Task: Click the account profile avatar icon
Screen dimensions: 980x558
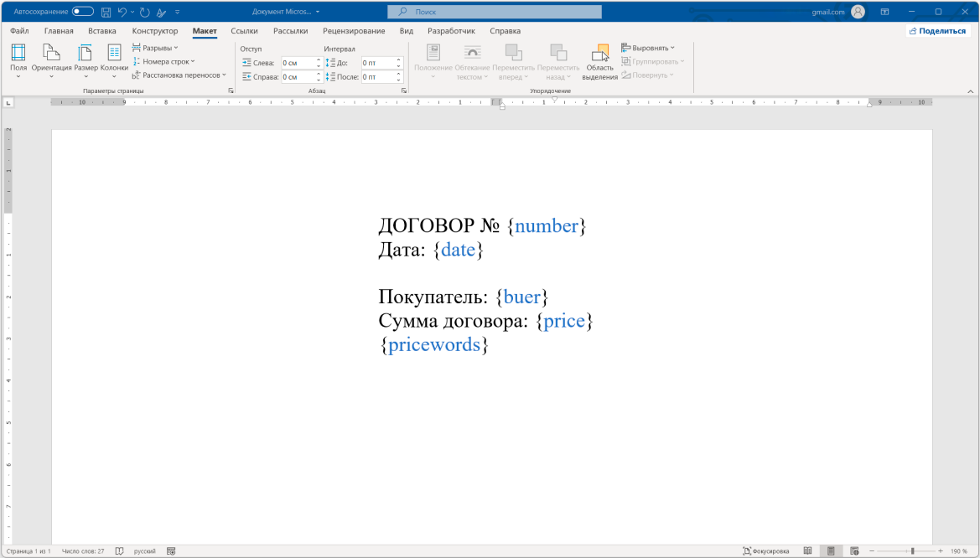Action: pyautogui.click(x=858, y=12)
